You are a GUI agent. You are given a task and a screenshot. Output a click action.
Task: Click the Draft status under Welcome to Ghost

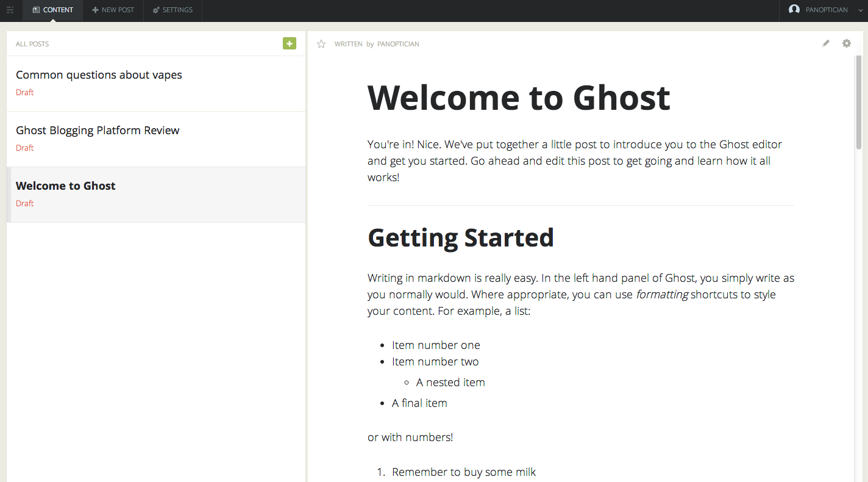[x=25, y=204]
